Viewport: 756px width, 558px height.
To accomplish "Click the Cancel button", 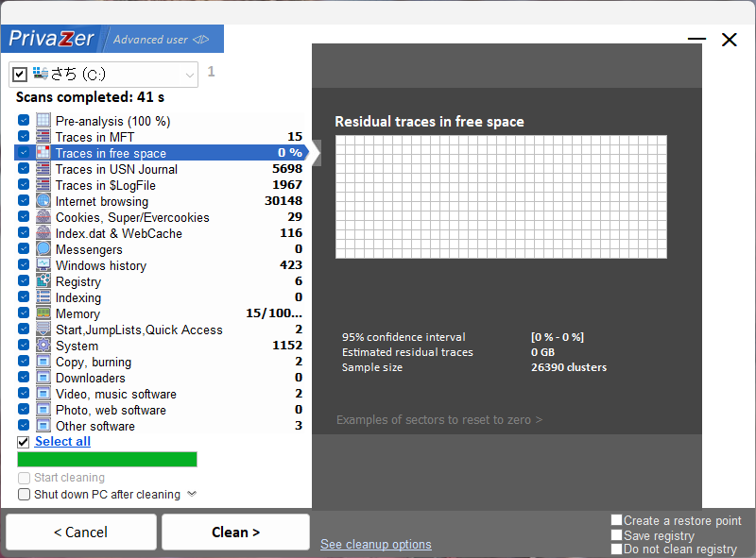I will click(x=81, y=532).
